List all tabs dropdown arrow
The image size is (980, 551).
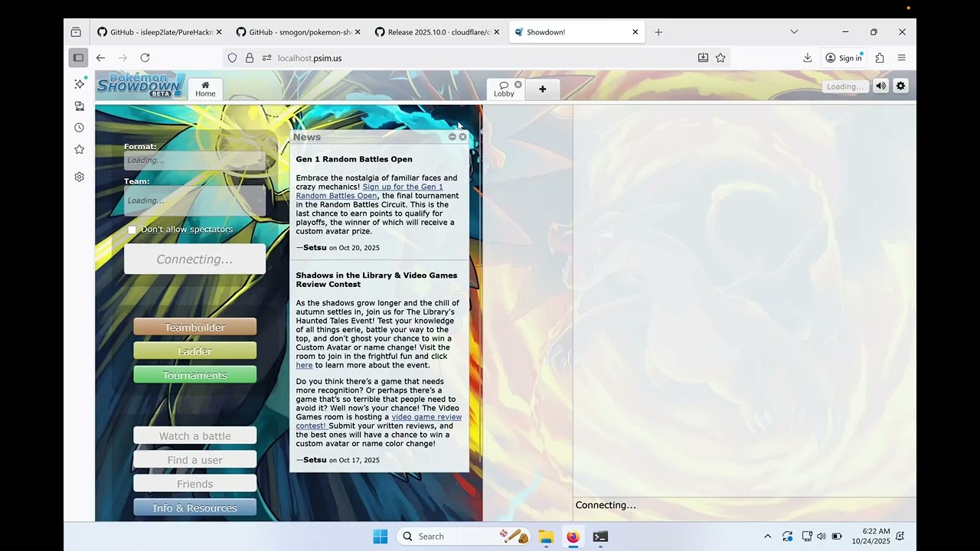point(794,32)
